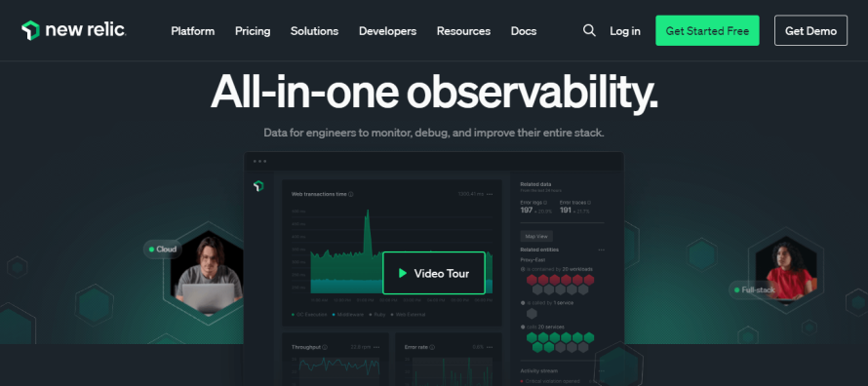Click the Related data heading
The height and width of the screenshot is (386, 868).
[535, 184]
